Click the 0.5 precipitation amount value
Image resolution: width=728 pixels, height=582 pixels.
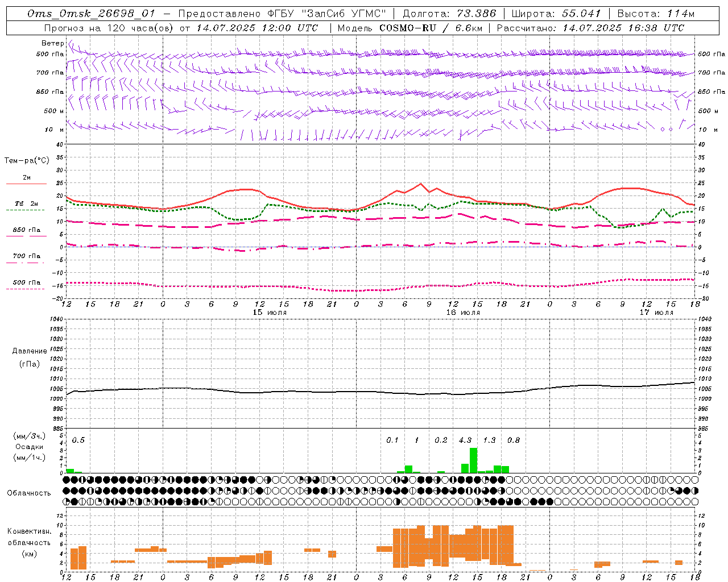coord(78,440)
